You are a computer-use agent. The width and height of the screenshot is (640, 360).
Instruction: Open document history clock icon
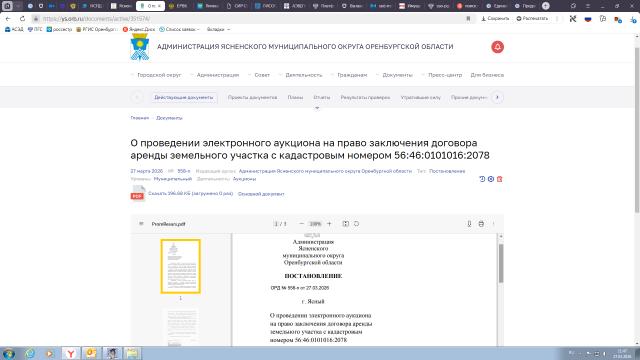(482, 179)
